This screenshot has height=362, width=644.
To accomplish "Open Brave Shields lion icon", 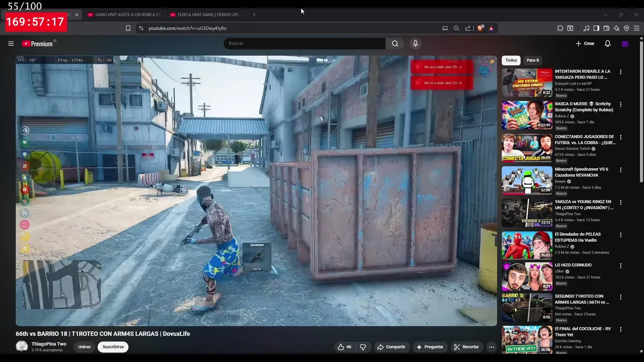I will pyautogui.click(x=480, y=28).
